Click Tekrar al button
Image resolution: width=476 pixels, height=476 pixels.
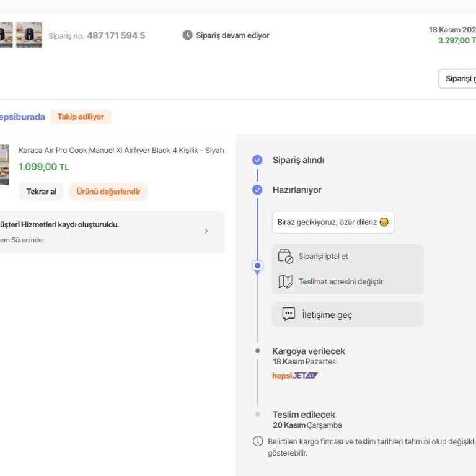42,192
